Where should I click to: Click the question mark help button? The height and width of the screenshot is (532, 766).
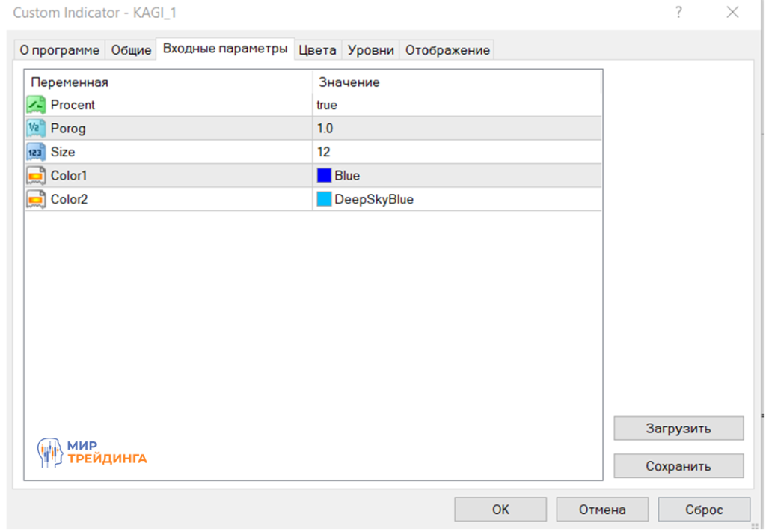pyautogui.click(x=679, y=13)
